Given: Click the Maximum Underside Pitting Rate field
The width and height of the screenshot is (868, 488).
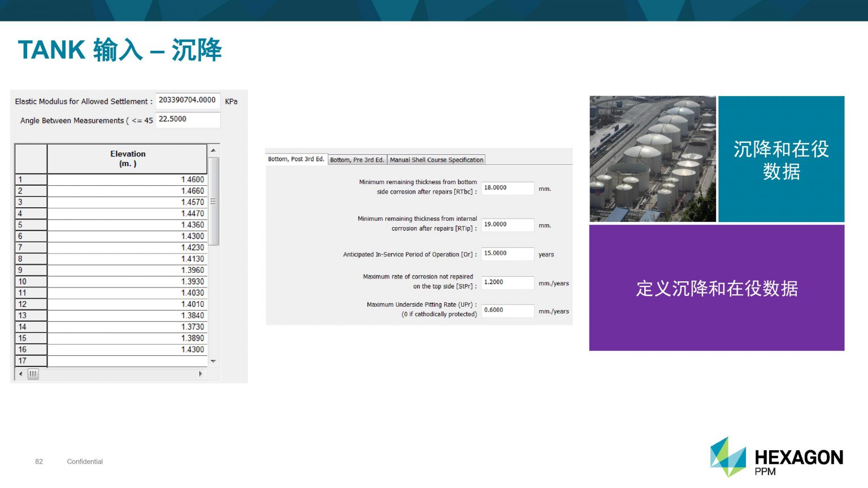Looking at the screenshot, I should [x=507, y=311].
